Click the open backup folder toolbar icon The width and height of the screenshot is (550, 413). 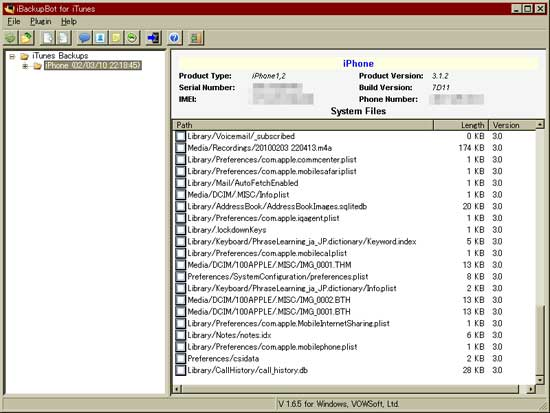click(27, 38)
